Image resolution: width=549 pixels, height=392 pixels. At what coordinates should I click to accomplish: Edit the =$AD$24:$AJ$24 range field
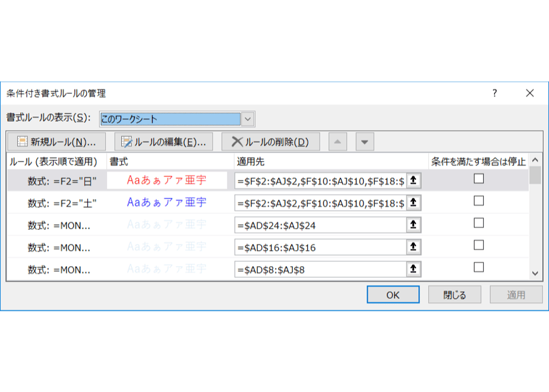tap(321, 225)
